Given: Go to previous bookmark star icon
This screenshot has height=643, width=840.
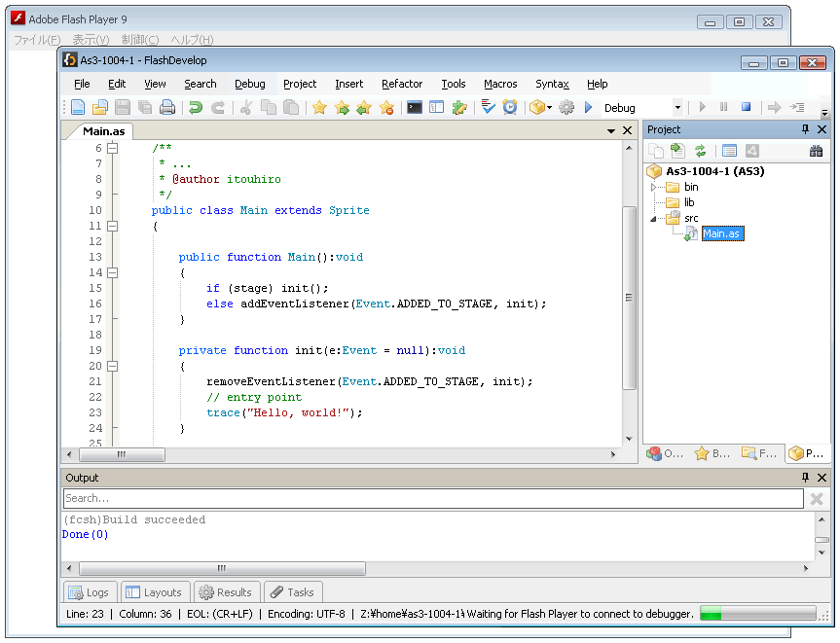Looking at the screenshot, I should [364, 108].
